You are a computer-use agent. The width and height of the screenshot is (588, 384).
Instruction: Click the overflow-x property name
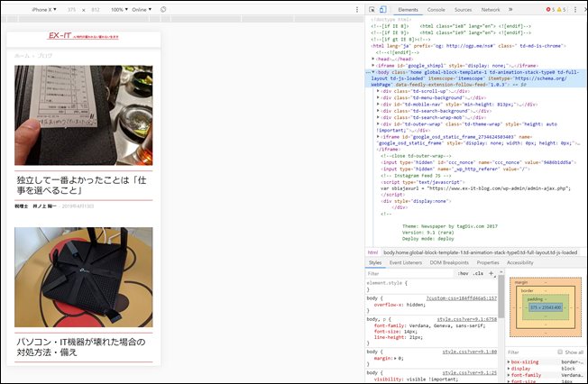tap(387, 305)
